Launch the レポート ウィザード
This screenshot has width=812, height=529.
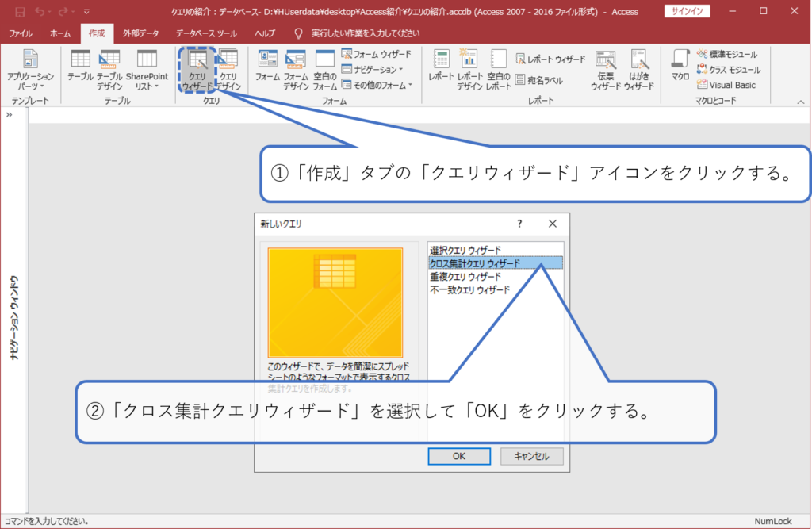550,59
